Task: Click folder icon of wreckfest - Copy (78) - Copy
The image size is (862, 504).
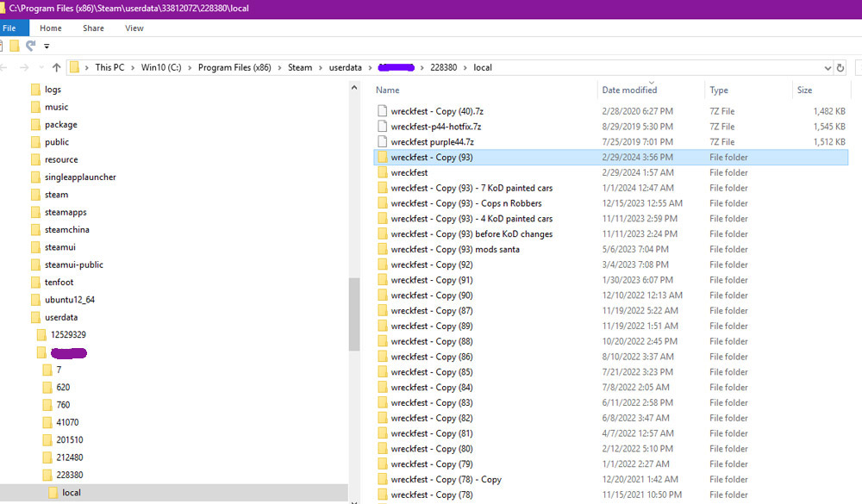Action: tap(382, 479)
